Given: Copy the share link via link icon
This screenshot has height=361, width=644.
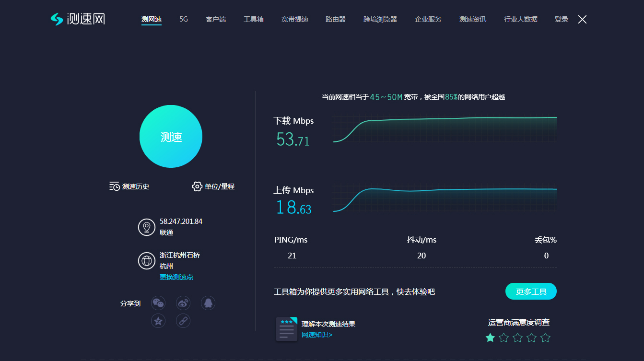Looking at the screenshot, I should click(x=183, y=320).
